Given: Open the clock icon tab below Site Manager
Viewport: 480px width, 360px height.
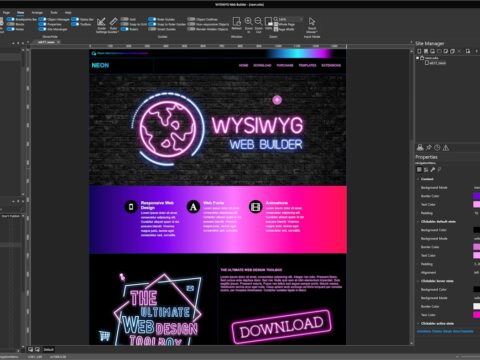Looking at the screenshot, I should pyautogui.click(x=437, y=148).
